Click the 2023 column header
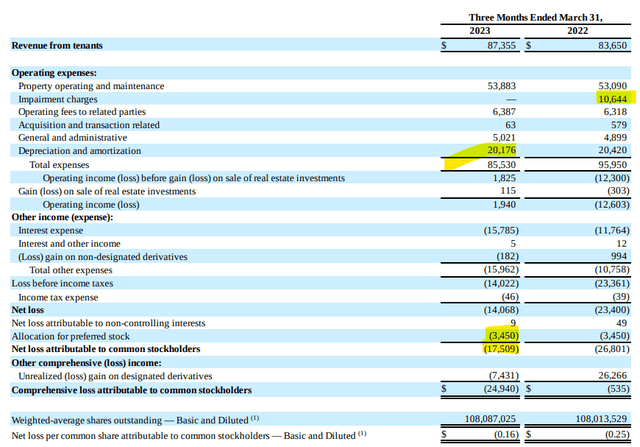The width and height of the screenshot is (640, 447). (480, 31)
